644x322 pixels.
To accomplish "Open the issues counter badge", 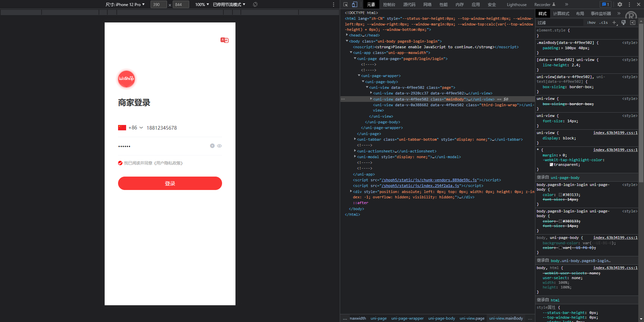I will [x=606, y=4].
